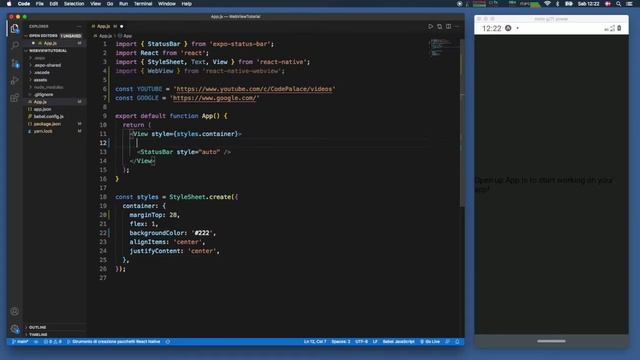The width and height of the screenshot is (640, 360).
Task: Click the synchronize changes icon in status bar
Action: pos(36,342)
